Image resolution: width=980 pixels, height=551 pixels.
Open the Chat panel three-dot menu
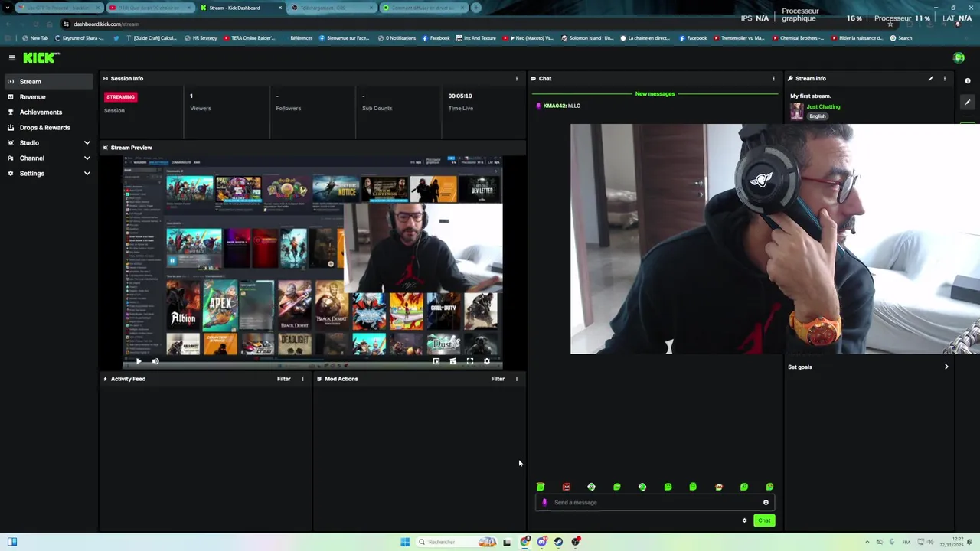(773, 78)
